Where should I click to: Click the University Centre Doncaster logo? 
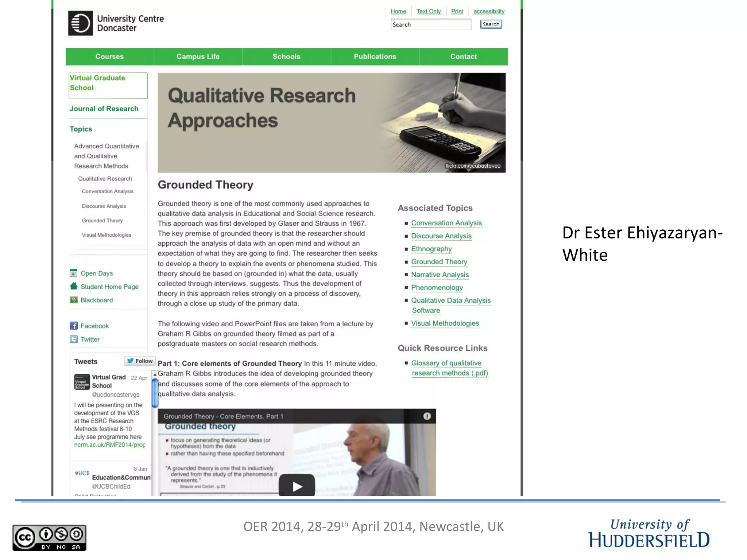(116, 23)
